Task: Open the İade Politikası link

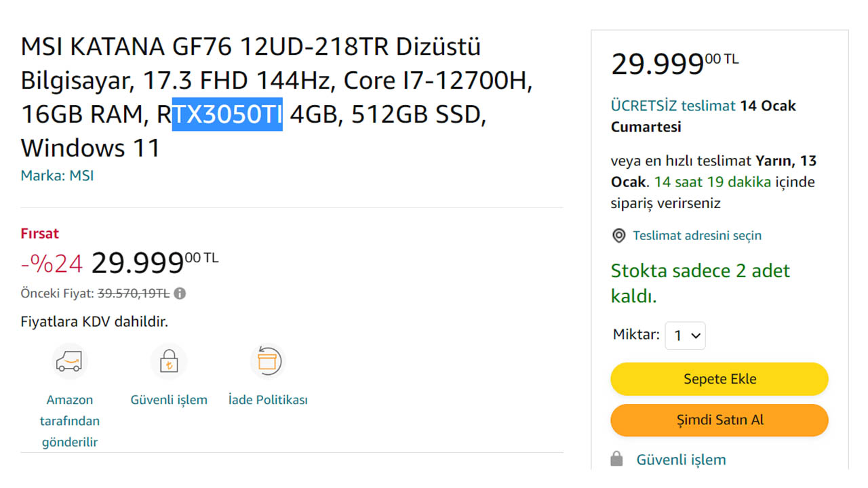Action: pyautogui.click(x=268, y=400)
